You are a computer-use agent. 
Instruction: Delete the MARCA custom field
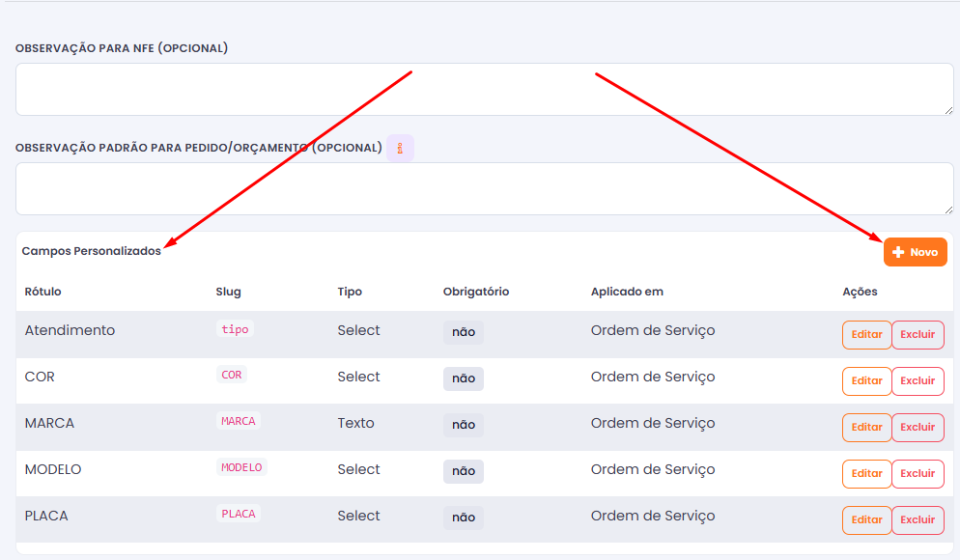(918, 427)
